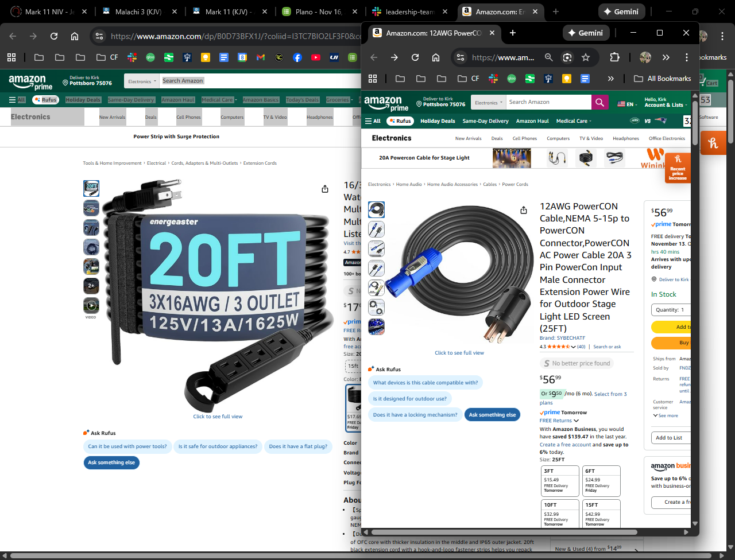Pick the 6FT size option
Screen dimensions: 735x560
coord(601,480)
